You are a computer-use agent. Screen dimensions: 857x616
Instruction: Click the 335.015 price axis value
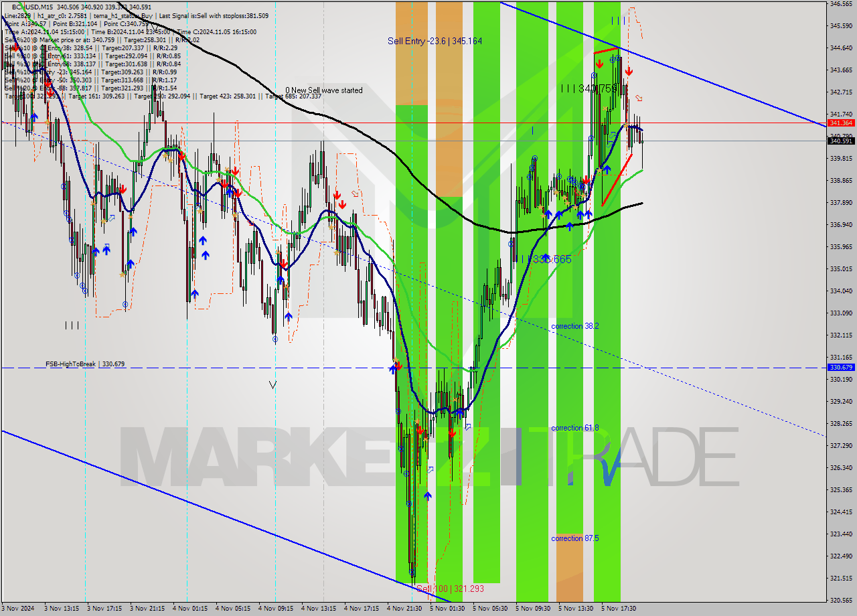[841, 269]
